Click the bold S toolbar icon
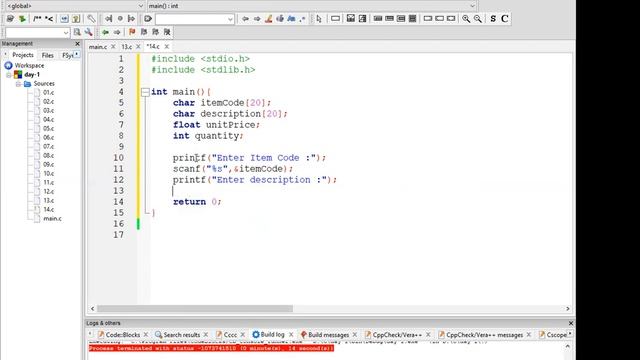This screenshot has width=640, height=360. tap(493, 19)
